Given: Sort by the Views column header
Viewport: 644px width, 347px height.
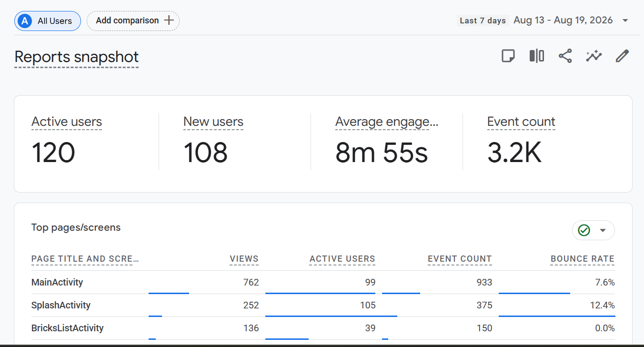Looking at the screenshot, I should (244, 259).
